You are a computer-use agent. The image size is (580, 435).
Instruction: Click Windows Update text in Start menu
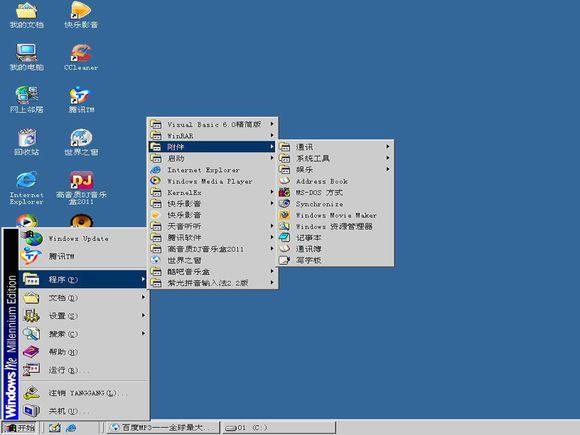click(79, 239)
